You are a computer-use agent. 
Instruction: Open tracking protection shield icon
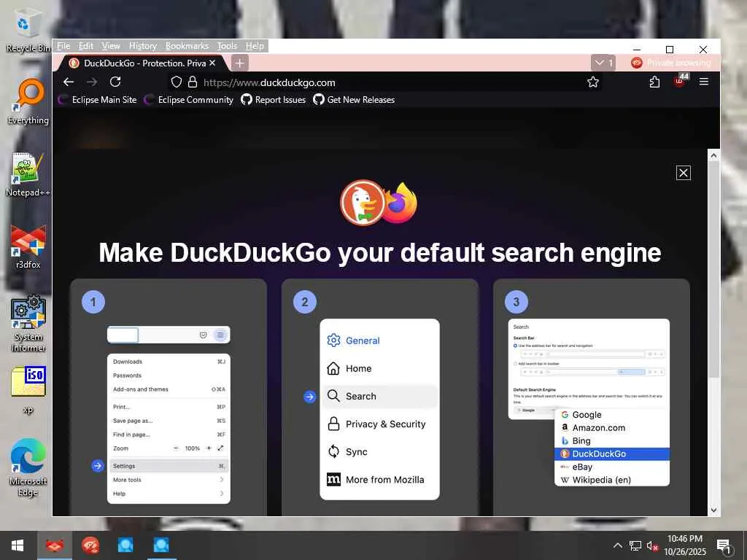177,82
